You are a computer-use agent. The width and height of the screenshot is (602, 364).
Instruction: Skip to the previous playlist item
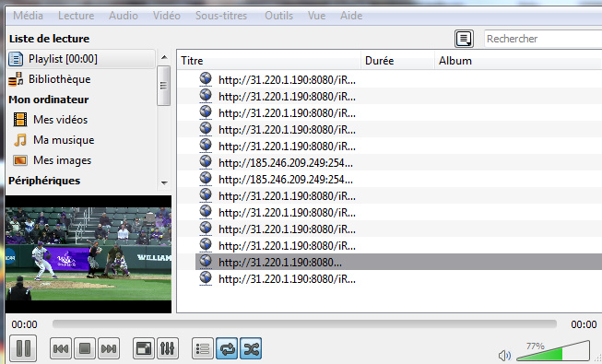(x=61, y=348)
